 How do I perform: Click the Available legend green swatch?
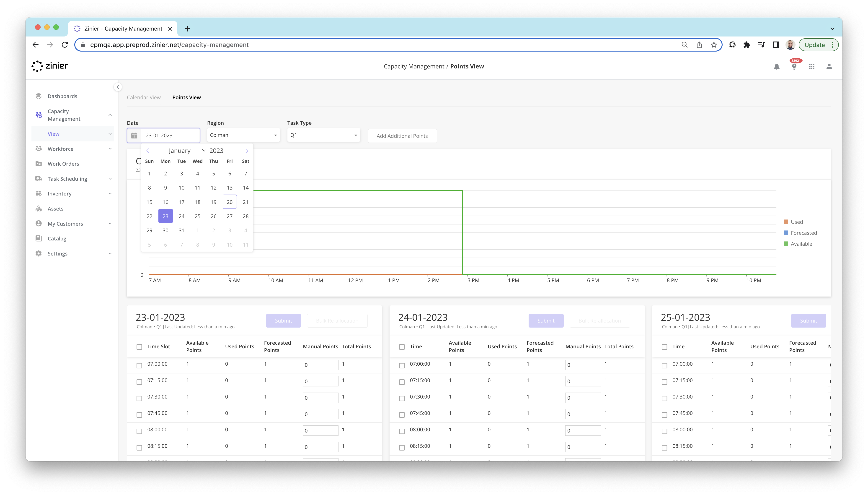[785, 244]
